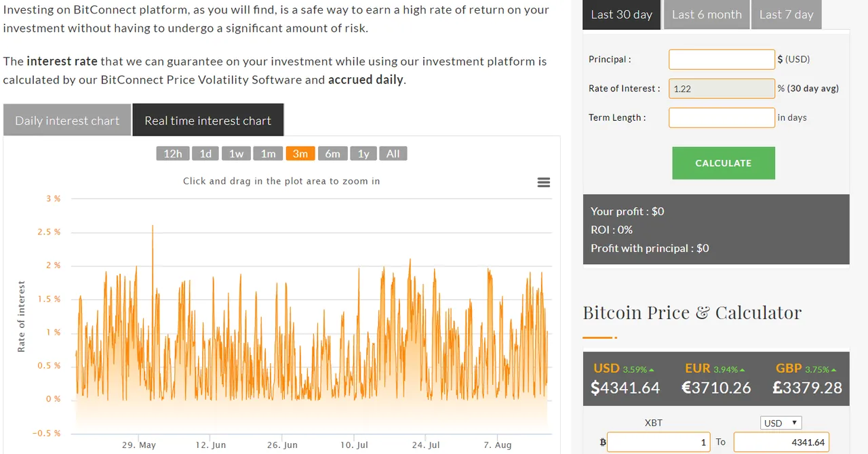The height and width of the screenshot is (454, 868).
Task: Choose the 1w chart range
Action: click(236, 154)
